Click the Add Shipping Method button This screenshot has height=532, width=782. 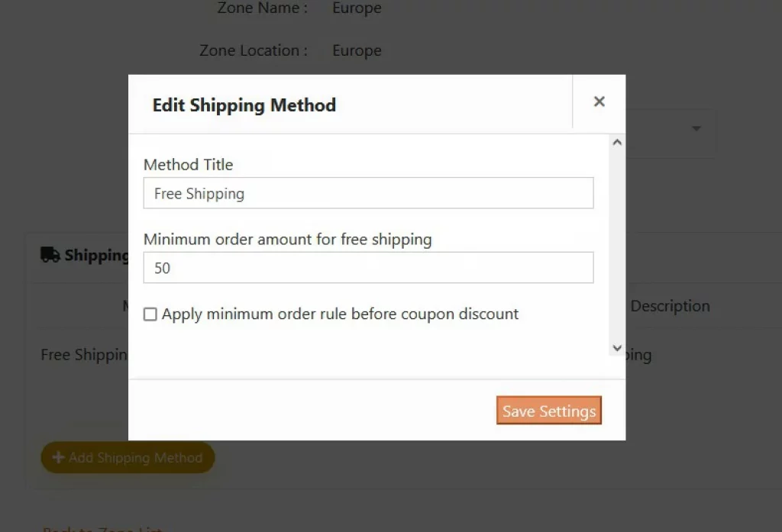(x=128, y=457)
